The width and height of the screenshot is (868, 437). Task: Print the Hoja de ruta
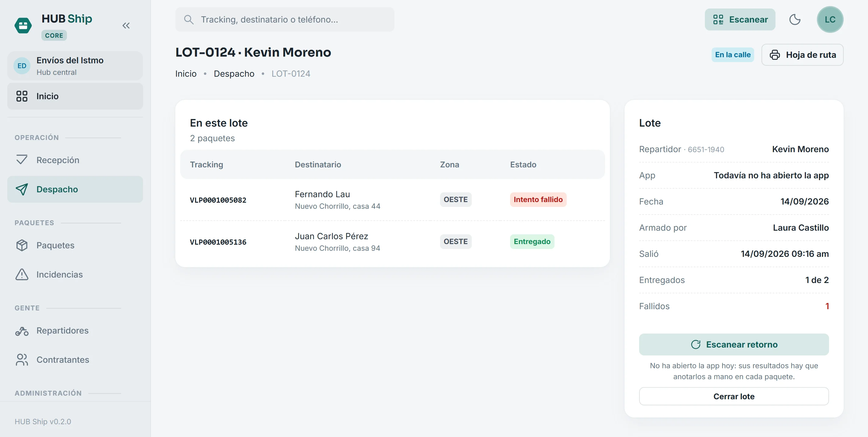(x=802, y=55)
